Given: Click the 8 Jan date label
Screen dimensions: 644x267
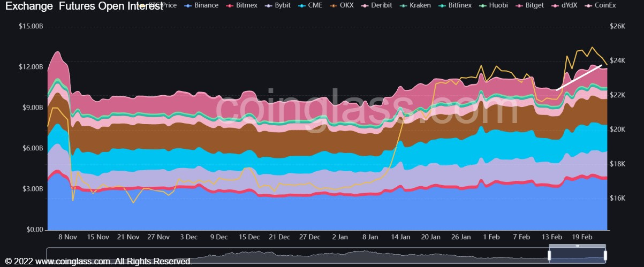Looking at the screenshot, I should (370, 237).
